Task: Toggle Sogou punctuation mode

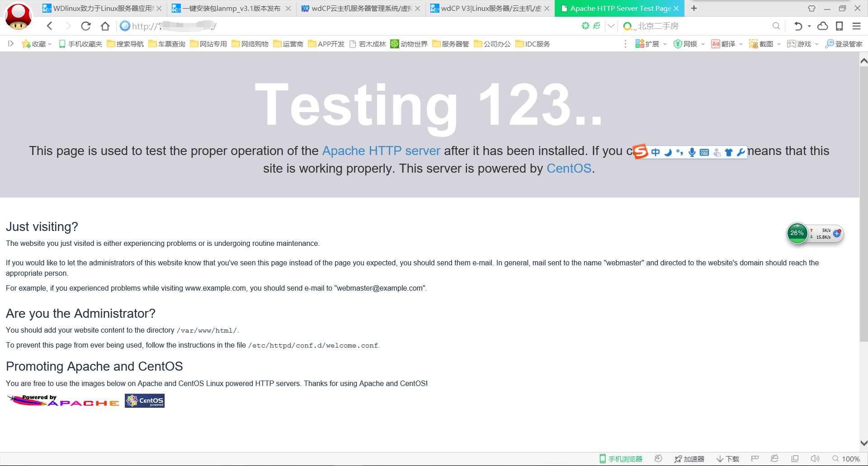Action: 679,152
